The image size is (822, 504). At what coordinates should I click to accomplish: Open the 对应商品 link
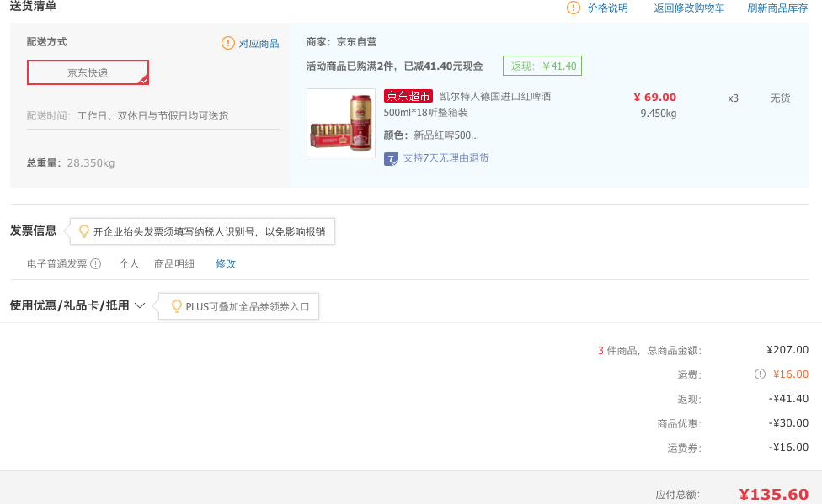coord(259,44)
